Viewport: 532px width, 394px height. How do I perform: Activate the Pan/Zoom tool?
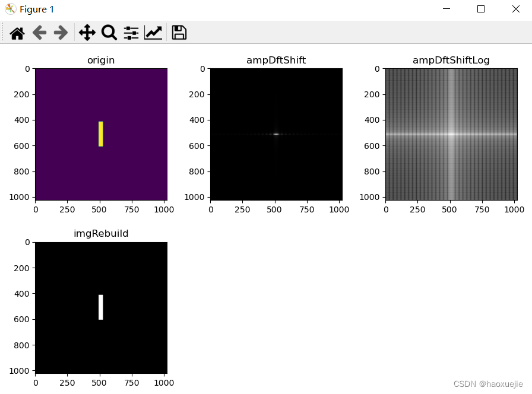(x=87, y=33)
